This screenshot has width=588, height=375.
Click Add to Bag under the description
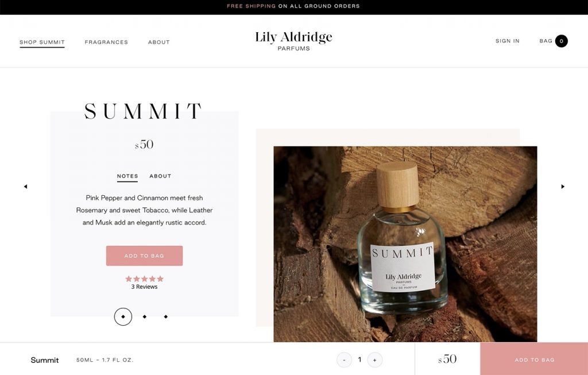point(144,256)
